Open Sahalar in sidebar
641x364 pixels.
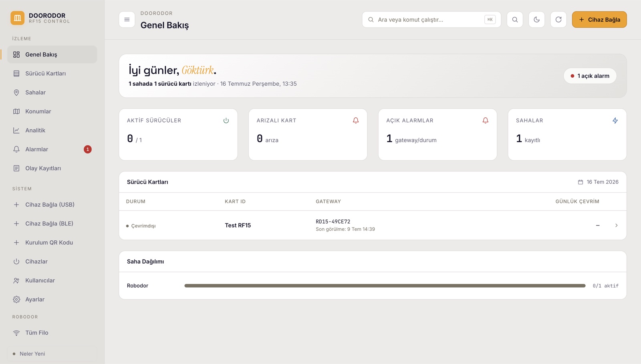(52, 93)
